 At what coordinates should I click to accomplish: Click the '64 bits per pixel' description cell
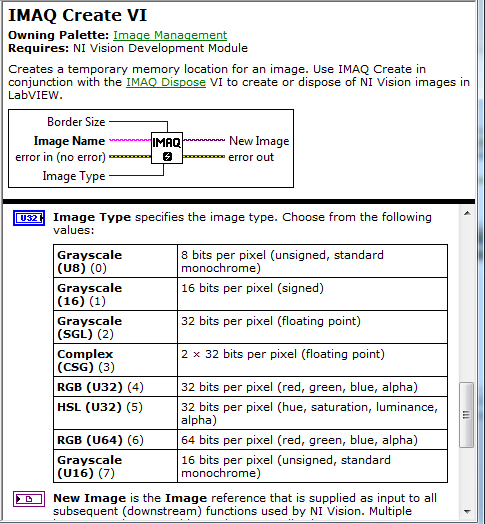point(313,440)
